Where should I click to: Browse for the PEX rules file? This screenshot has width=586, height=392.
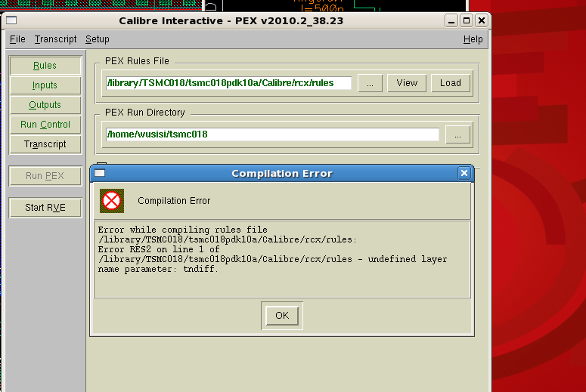click(x=370, y=83)
